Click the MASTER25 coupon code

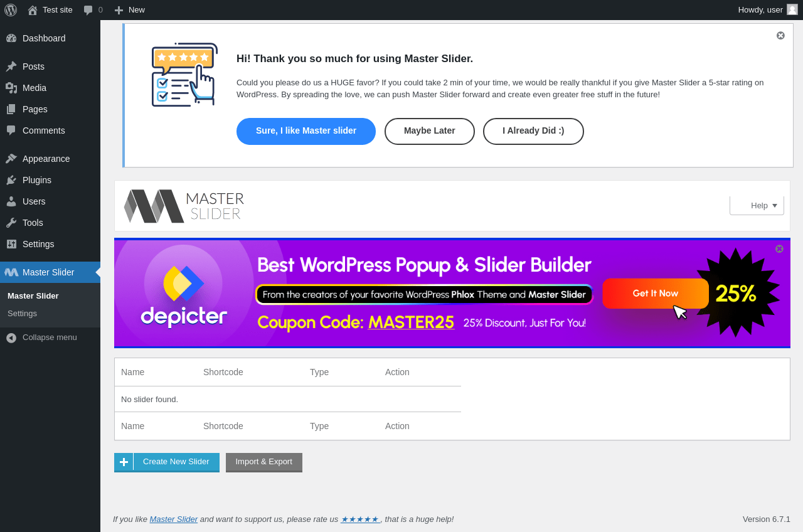click(411, 322)
